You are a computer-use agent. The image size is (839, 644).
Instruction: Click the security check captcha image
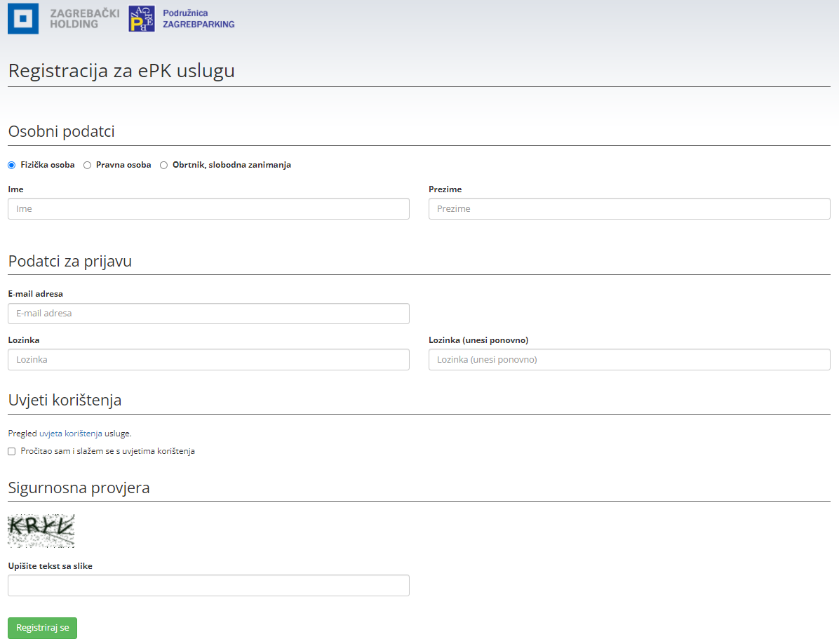tap(41, 531)
